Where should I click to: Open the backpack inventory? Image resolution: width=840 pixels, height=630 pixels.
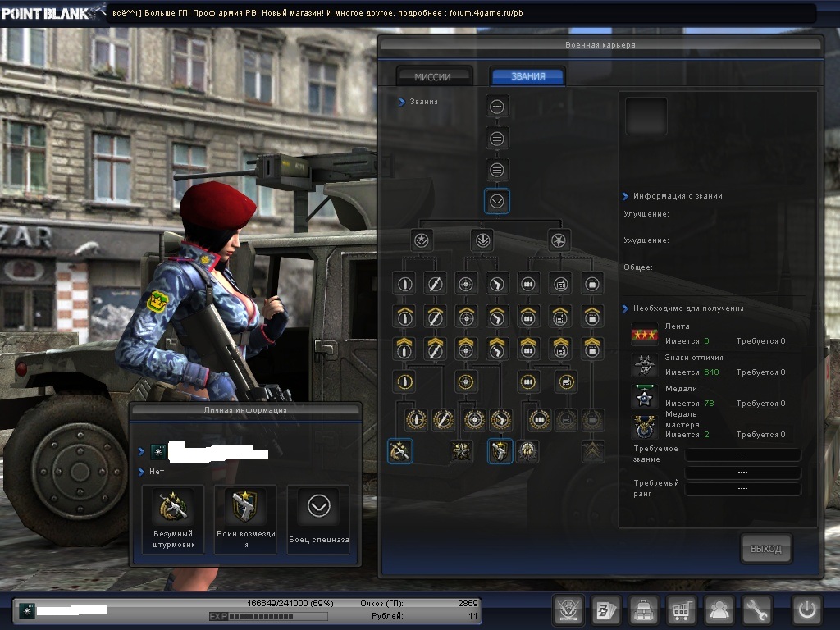pyautogui.click(x=643, y=611)
